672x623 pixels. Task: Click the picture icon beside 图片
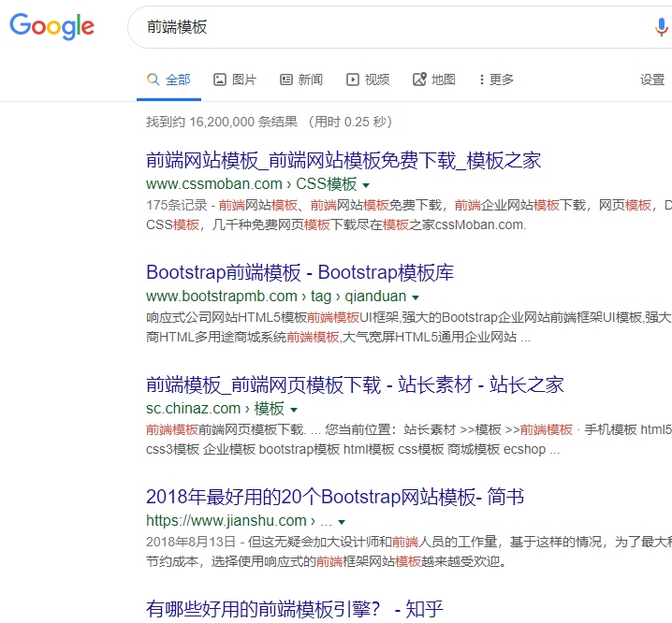click(220, 80)
